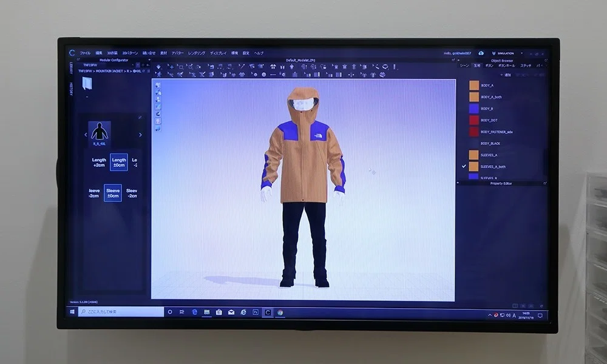Open the ヘルプ menu

coord(259,53)
